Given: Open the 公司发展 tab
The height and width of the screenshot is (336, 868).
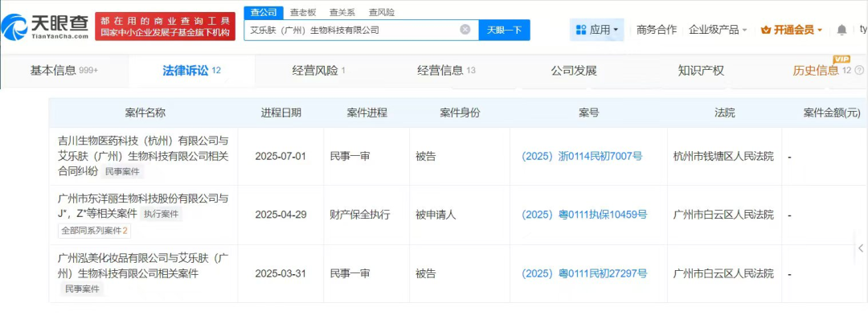Looking at the screenshot, I should click(x=574, y=71).
